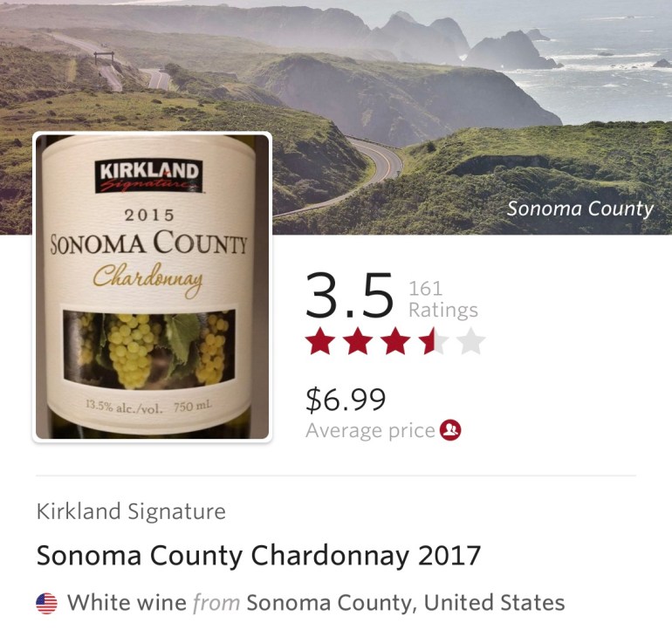Select the second red rating star
The image size is (672, 643).
tap(358, 342)
